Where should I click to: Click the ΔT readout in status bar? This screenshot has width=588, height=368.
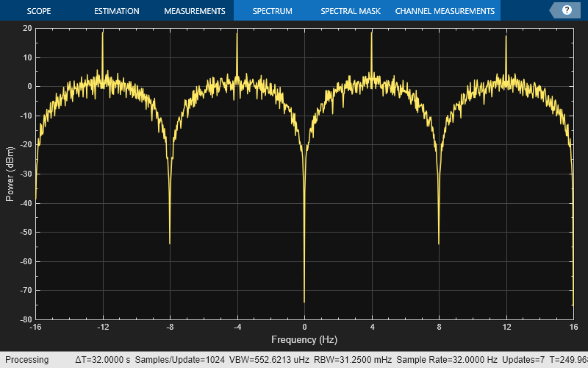pyautogui.click(x=103, y=360)
